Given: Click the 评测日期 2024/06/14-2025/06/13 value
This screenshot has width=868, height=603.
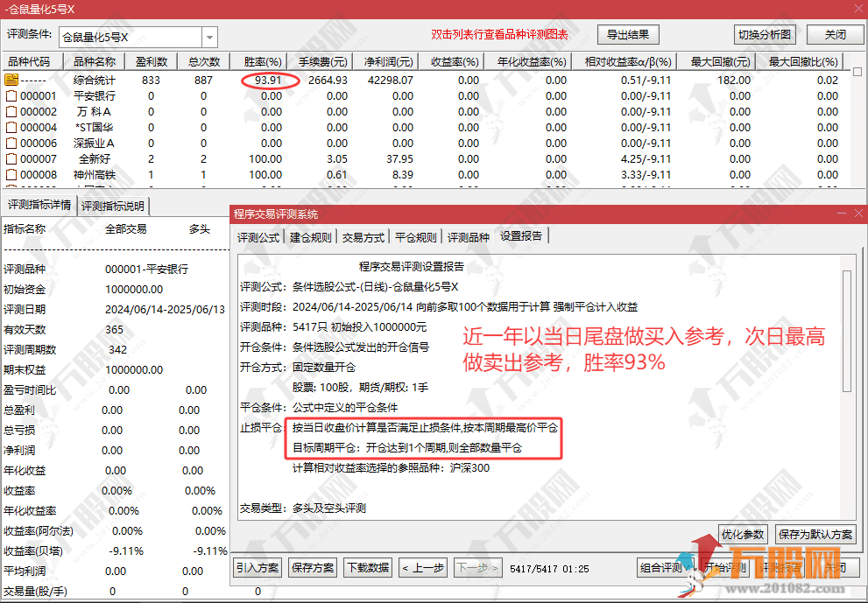Looking at the screenshot, I should click(165, 309).
